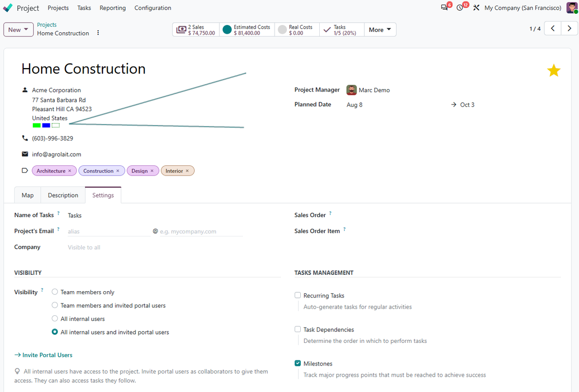Click the developer tools wrench icon
This screenshot has height=392, width=579.
(x=477, y=8)
